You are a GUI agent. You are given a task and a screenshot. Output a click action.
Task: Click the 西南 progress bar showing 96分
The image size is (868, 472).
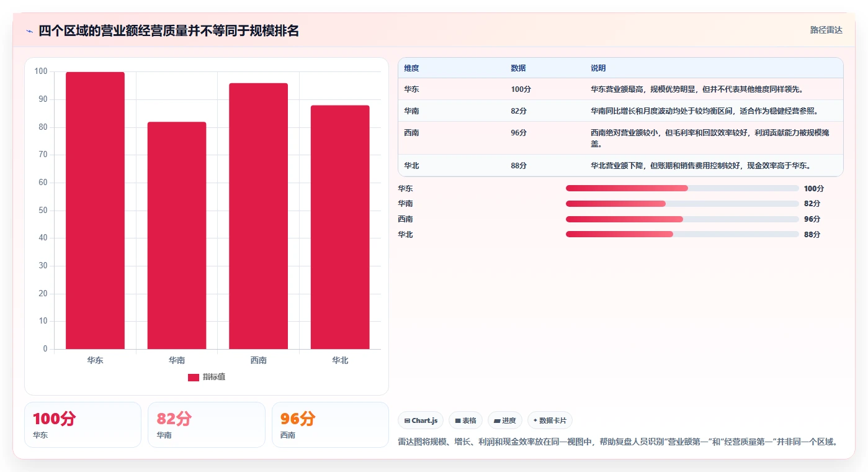682,219
